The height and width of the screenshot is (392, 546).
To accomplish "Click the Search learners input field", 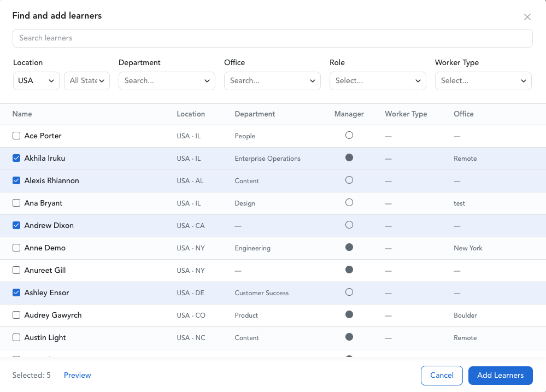I will (x=273, y=38).
